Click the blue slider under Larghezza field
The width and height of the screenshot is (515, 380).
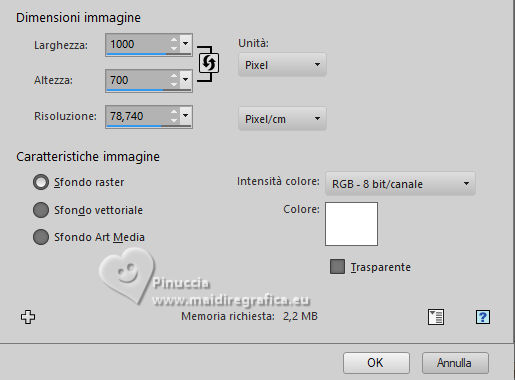148,54
